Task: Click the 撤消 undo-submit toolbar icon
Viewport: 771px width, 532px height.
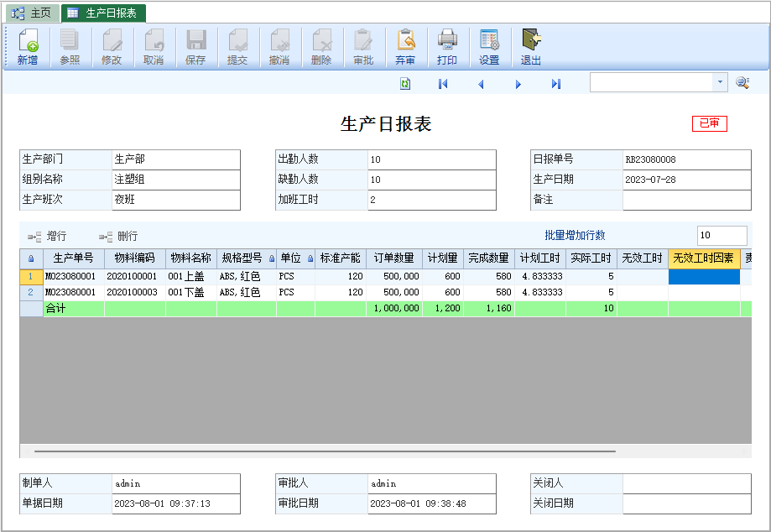Action: (279, 47)
